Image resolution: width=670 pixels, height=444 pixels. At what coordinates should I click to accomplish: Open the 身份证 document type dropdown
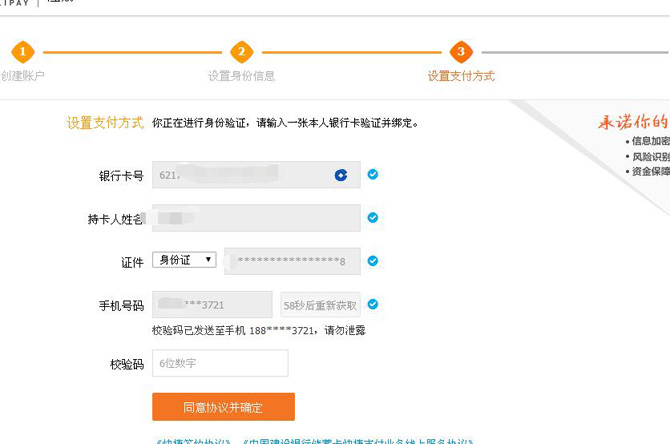pos(184,260)
